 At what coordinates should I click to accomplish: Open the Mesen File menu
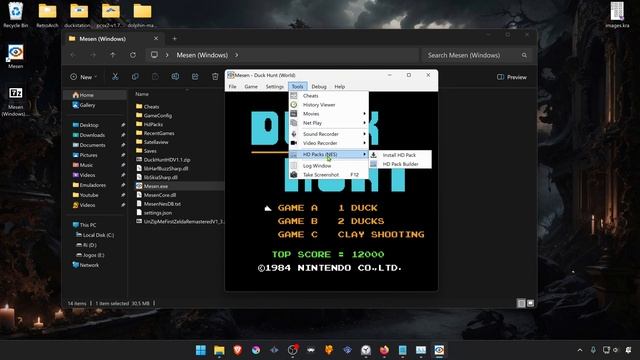coord(232,87)
